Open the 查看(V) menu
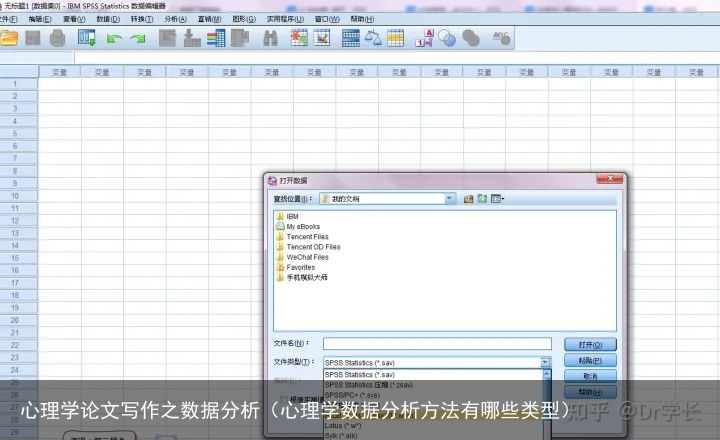Image resolution: width=720 pixels, height=440 pixels. [x=74, y=19]
